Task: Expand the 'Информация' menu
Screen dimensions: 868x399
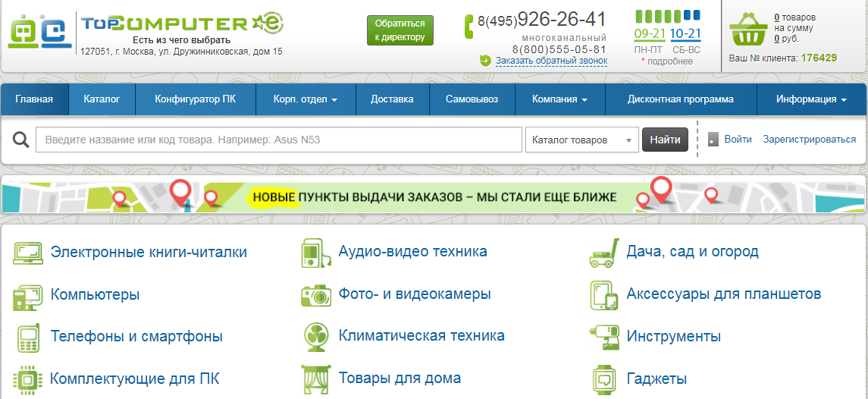Action: coord(811,99)
